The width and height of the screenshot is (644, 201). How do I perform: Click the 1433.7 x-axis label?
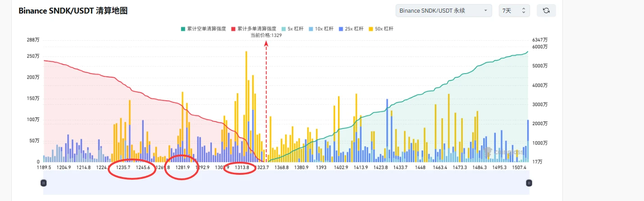pyautogui.click(x=401, y=168)
